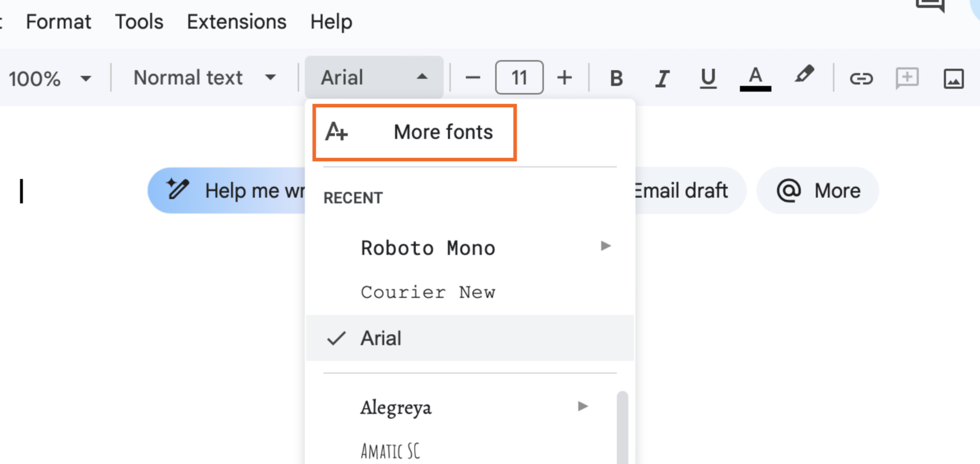Apply italic formatting
The width and height of the screenshot is (980, 464).
(x=662, y=77)
